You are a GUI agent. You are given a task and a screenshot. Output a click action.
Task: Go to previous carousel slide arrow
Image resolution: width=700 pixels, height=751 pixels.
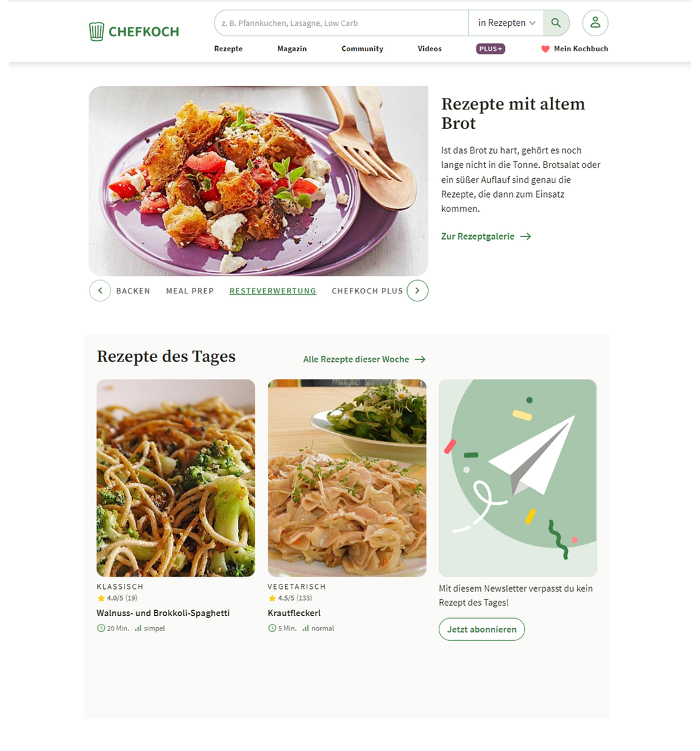(x=100, y=291)
